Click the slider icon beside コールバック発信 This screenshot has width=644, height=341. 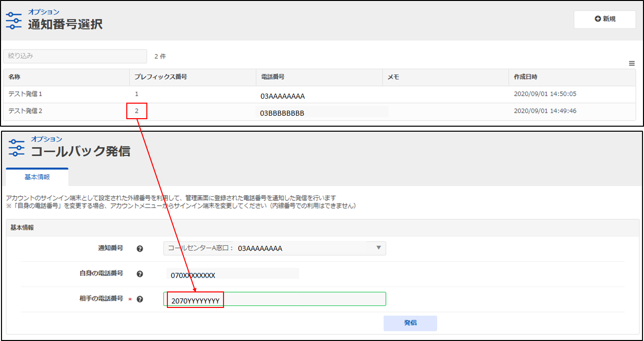click(17, 148)
